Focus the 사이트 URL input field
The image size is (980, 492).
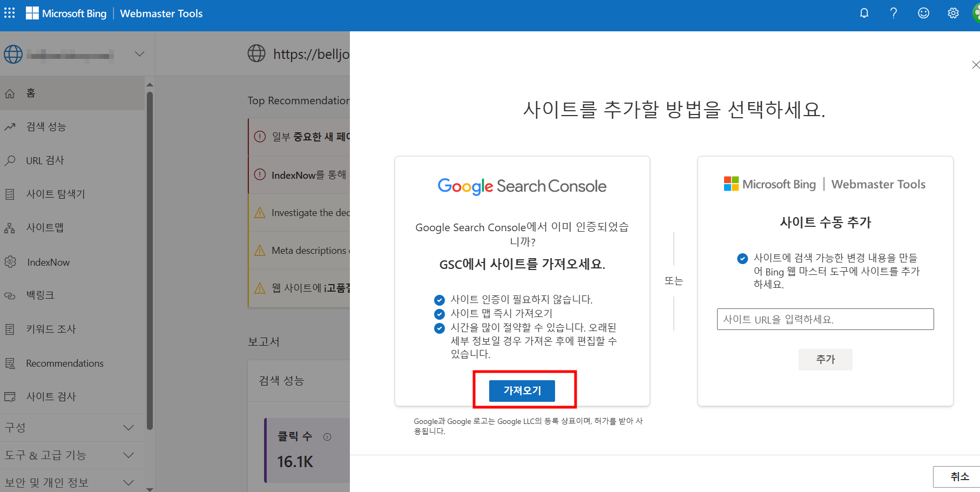(x=825, y=319)
